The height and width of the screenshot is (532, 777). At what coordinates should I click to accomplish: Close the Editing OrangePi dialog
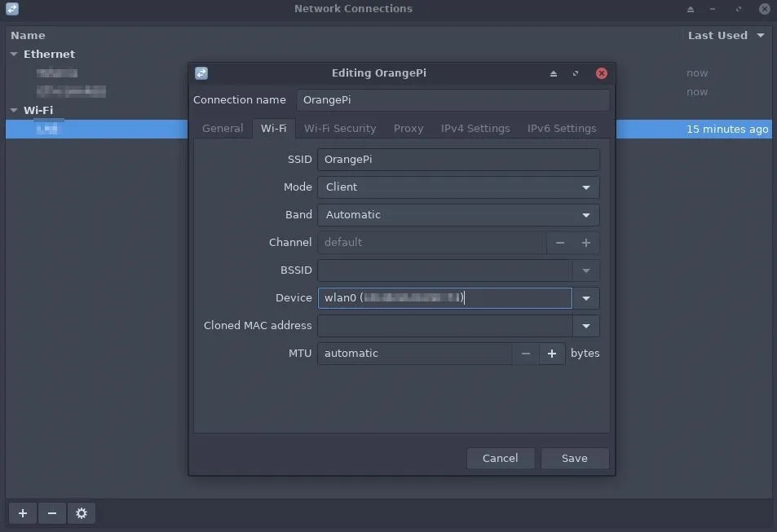point(601,73)
